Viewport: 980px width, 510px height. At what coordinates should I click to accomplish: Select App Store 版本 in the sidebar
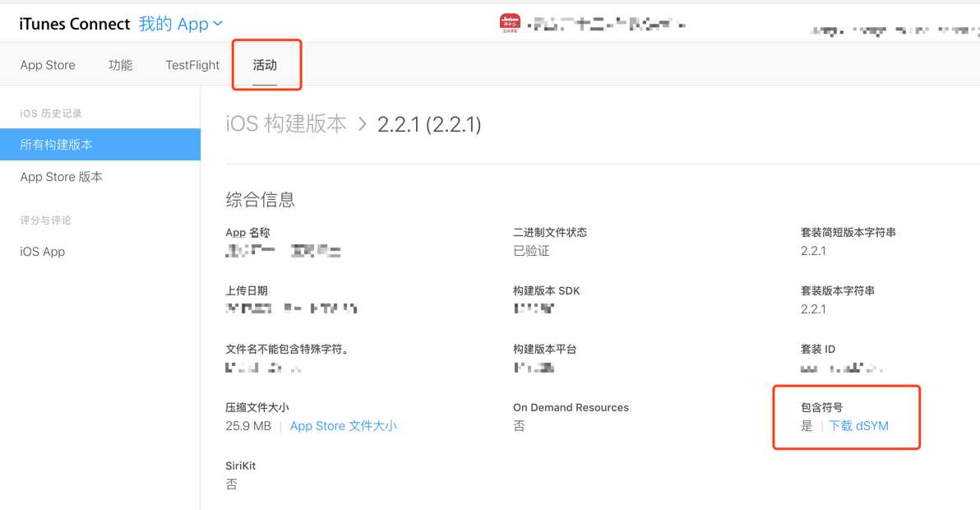[61, 177]
